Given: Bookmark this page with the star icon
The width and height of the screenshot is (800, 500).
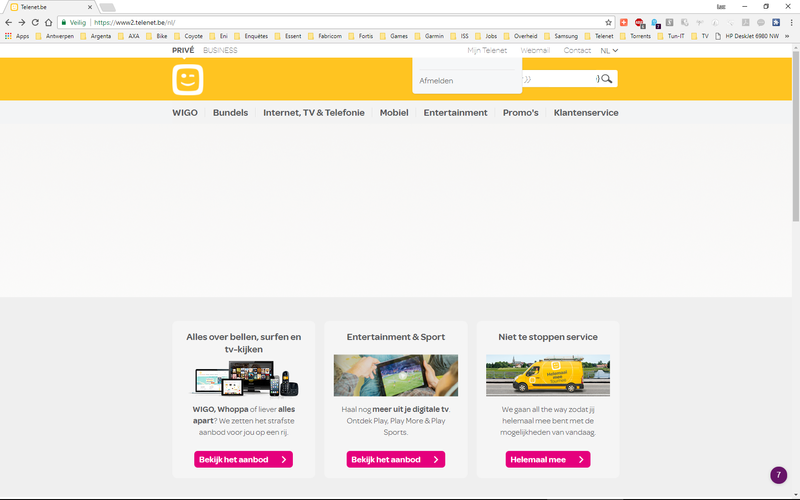Looking at the screenshot, I should click(608, 22).
